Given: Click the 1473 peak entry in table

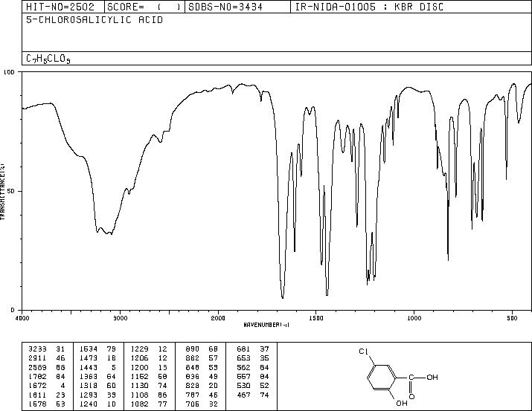Looking at the screenshot, I should [97, 357].
